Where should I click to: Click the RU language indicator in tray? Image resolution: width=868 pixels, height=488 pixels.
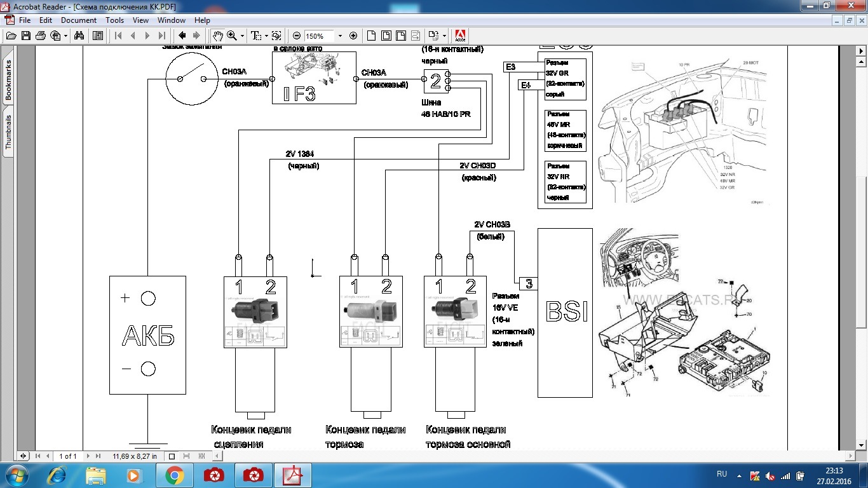point(722,474)
